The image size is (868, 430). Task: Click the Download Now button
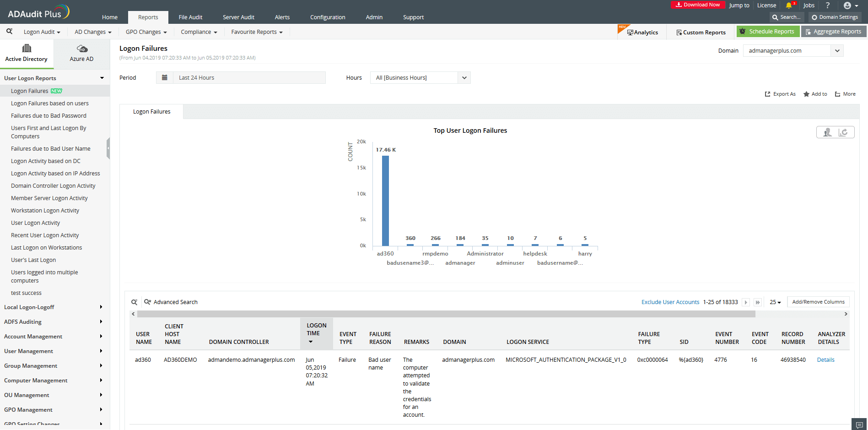(x=698, y=5)
